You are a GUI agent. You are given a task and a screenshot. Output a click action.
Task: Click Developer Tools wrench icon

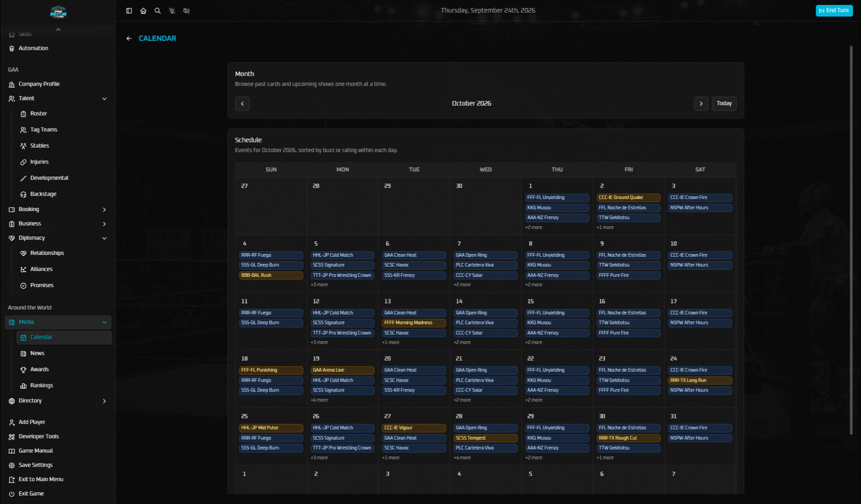click(12, 437)
